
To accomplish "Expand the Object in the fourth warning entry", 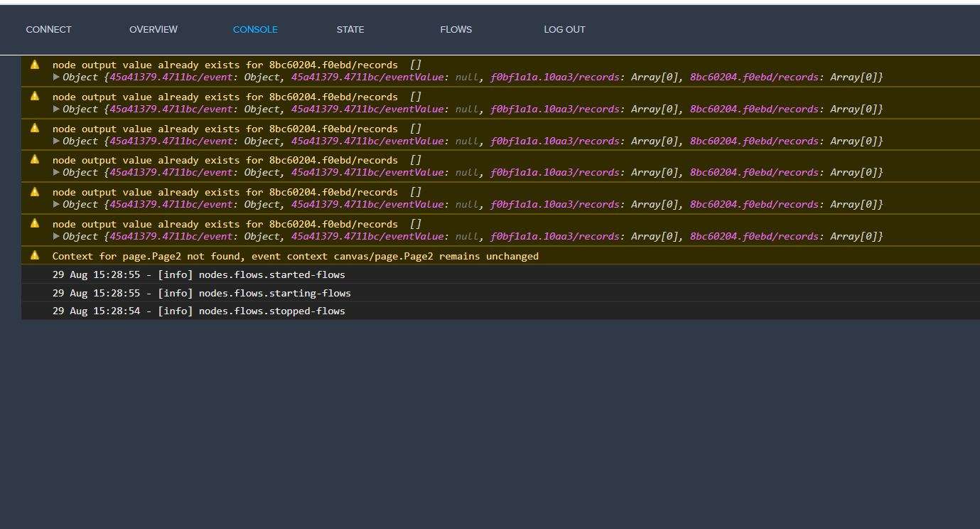I will pyautogui.click(x=57, y=172).
